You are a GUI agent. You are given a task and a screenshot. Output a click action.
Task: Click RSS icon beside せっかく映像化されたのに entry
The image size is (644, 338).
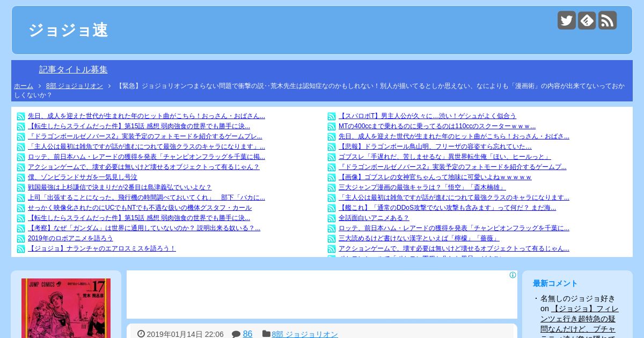click(21, 208)
